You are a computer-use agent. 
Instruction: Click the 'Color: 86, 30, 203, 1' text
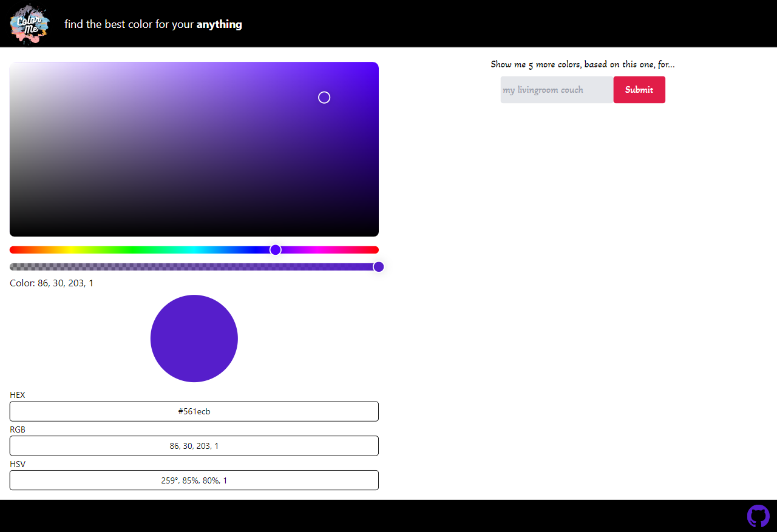pos(52,283)
